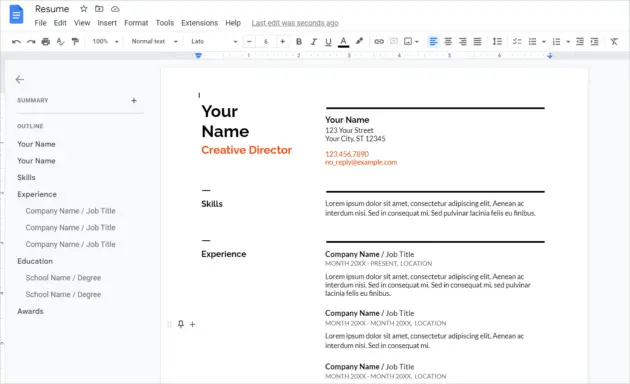Set justified text alignment

click(x=477, y=41)
